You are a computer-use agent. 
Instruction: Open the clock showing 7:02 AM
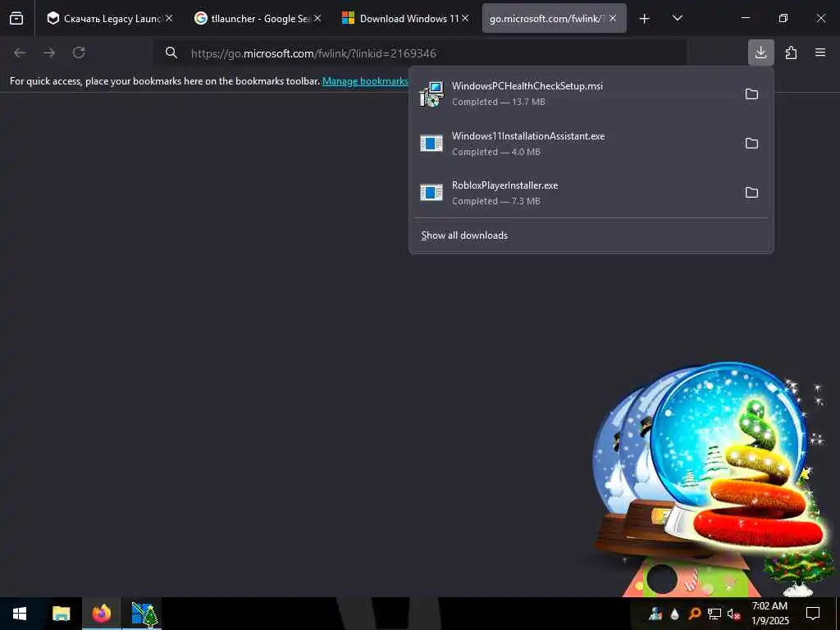pos(769,614)
